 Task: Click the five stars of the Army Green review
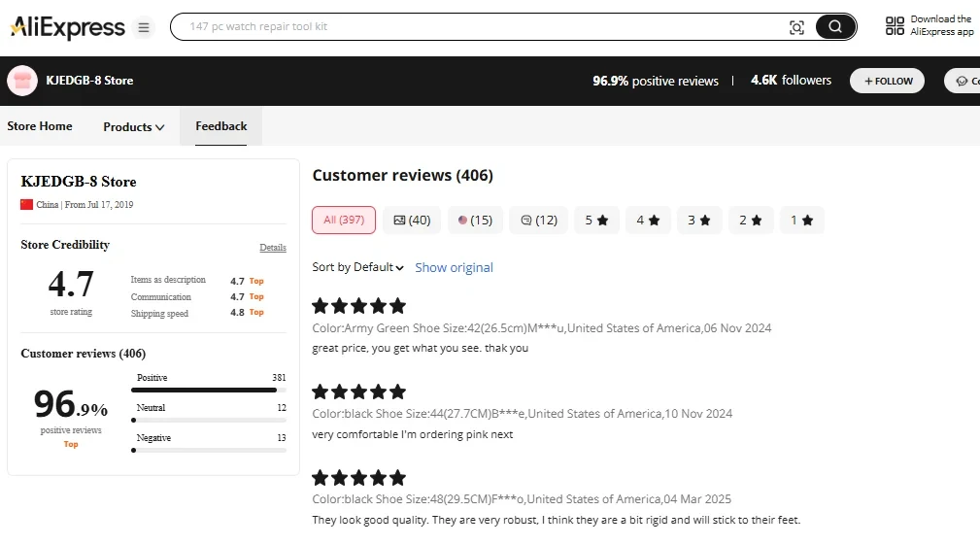click(358, 306)
